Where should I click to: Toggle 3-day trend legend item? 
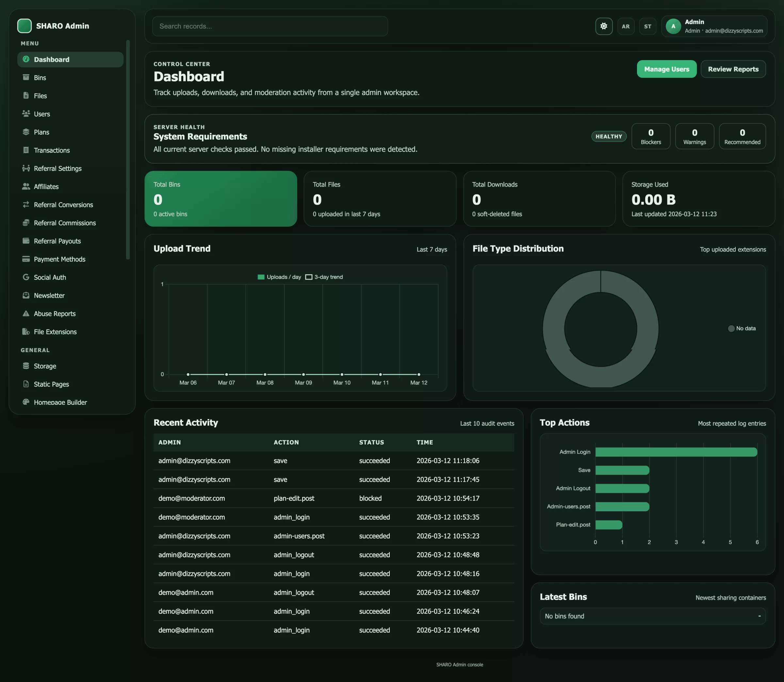(x=324, y=277)
